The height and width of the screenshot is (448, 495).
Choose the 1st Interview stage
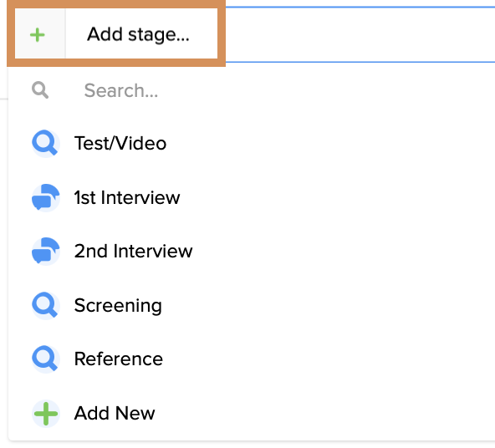(x=252, y=197)
